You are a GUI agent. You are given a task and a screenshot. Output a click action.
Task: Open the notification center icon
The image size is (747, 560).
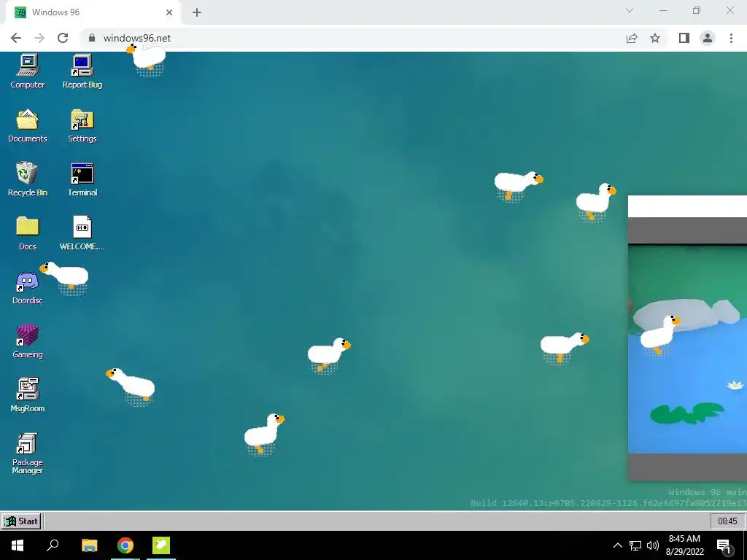(724, 546)
